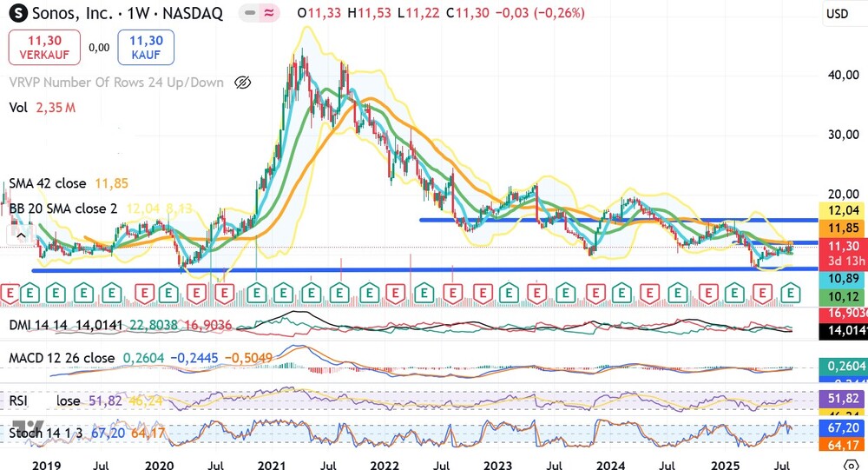Click the blue 67,20 Stoch axis label
Image resolution: width=868 pixels, height=470 pixels.
pyautogui.click(x=843, y=428)
